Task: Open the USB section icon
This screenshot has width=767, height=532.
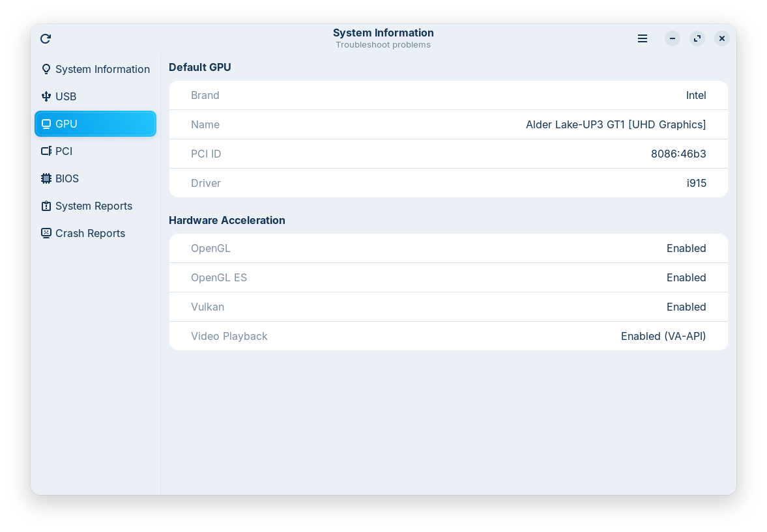Action: point(46,96)
